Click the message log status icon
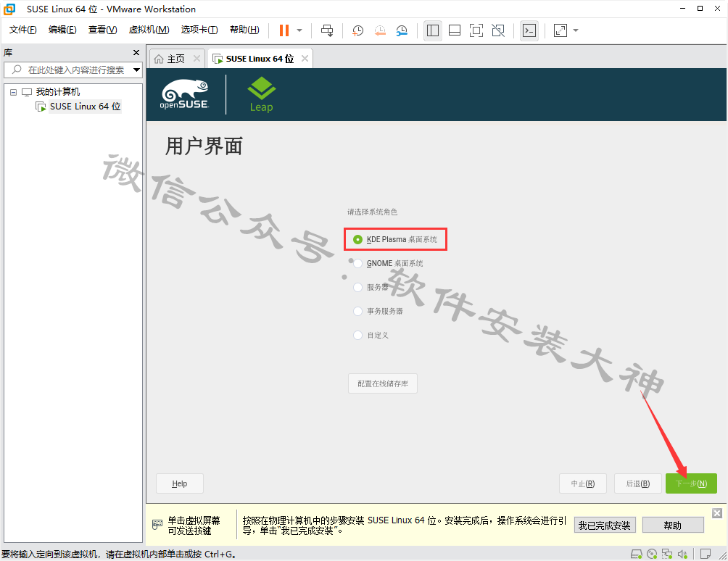Screen dimensions: 728x561 706,554
